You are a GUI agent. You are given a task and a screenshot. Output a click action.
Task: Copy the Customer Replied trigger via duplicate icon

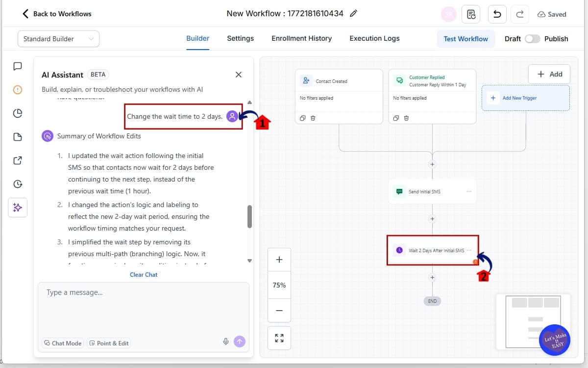396,118
